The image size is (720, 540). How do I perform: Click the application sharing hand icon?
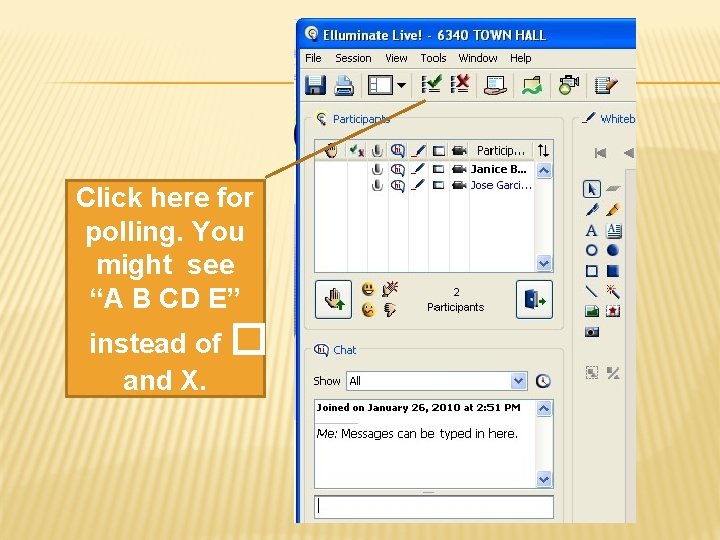click(495, 85)
